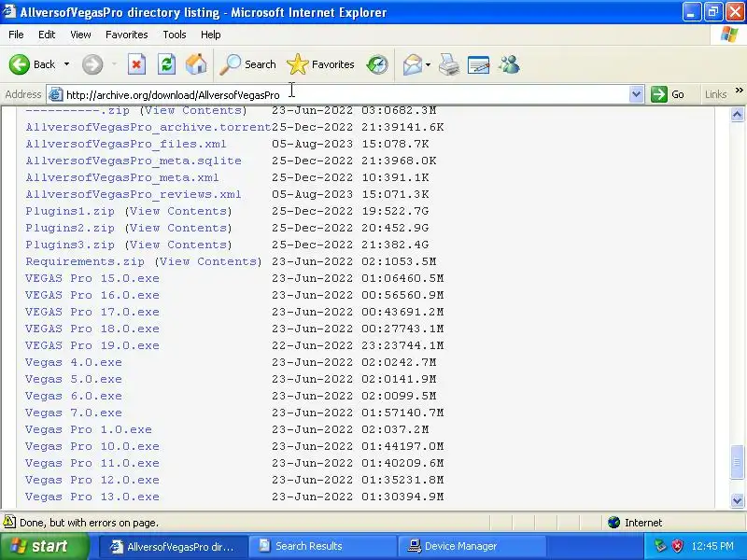Click the error warning icon in the status bar
This screenshot has height=560, width=747.
(x=9, y=522)
